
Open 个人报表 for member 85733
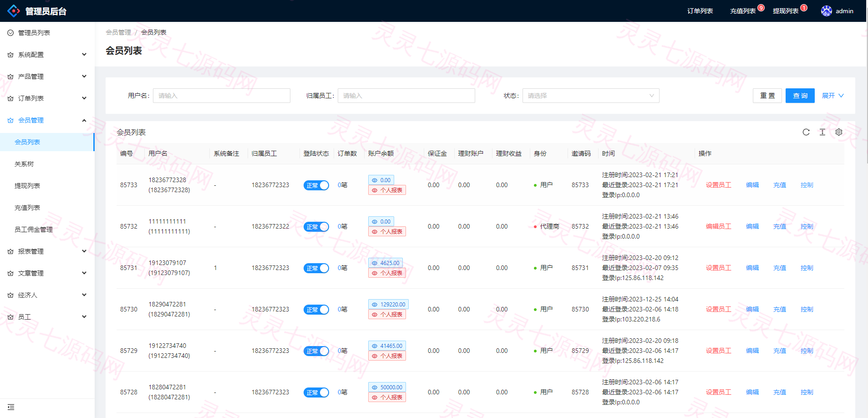[x=387, y=190]
